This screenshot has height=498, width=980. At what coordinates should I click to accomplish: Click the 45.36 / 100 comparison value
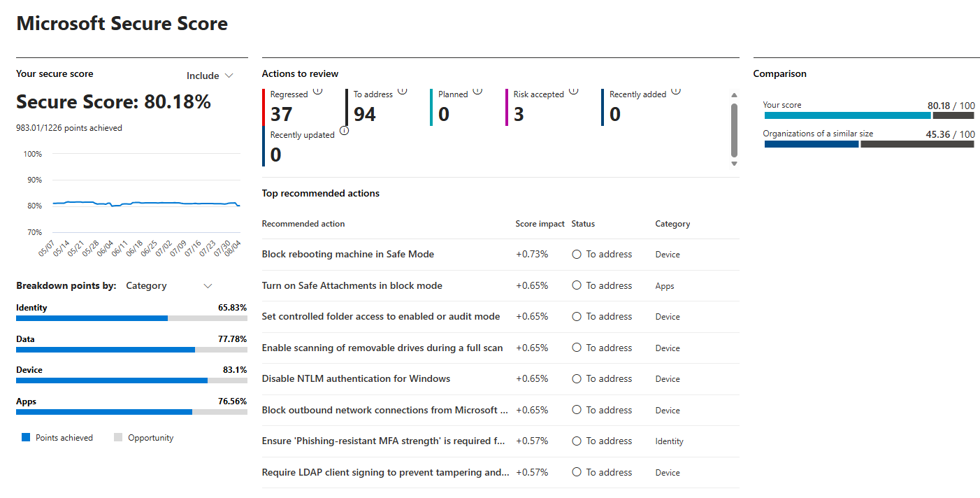950,134
